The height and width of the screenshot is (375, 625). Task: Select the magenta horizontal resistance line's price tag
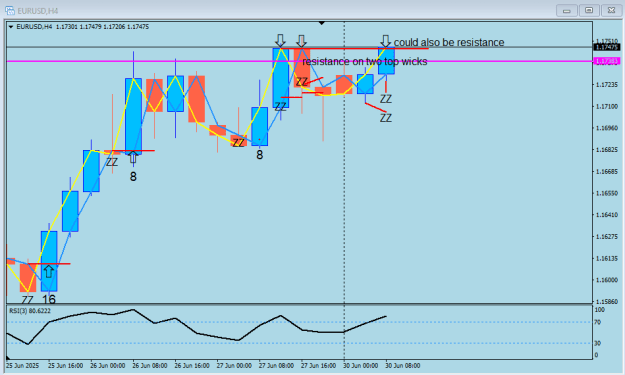(607, 61)
